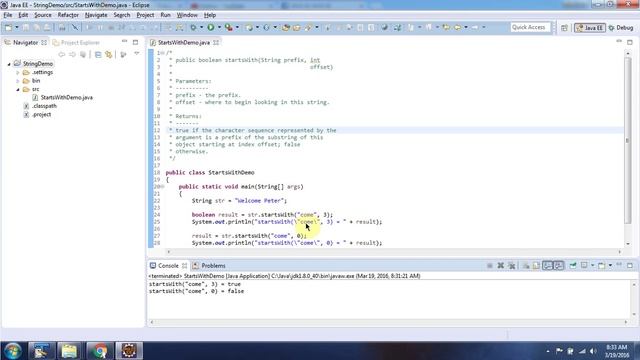
Task: Click the Display Selected Console icon
Action: (584, 266)
